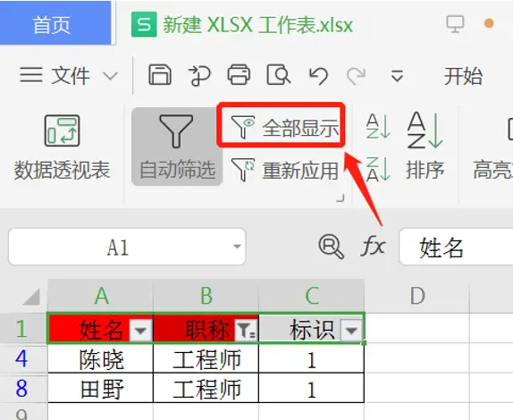513x420 pixels.
Task: Select the 标识 value 1 in row 4
Action: click(311, 358)
